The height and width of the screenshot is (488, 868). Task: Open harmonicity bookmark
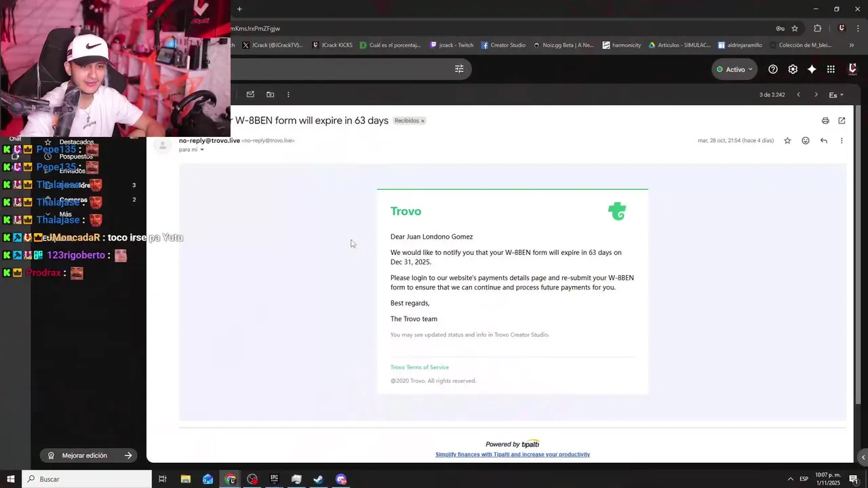coord(621,45)
